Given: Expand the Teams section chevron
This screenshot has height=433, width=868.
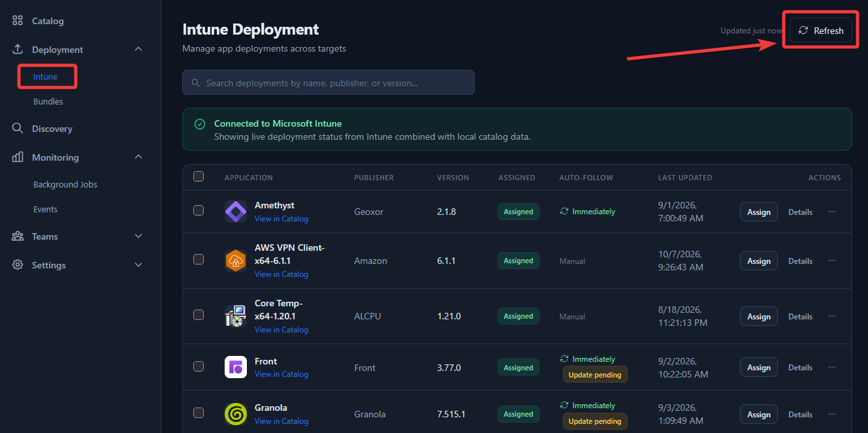Looking at the screenshot, I should click(138, 236).
